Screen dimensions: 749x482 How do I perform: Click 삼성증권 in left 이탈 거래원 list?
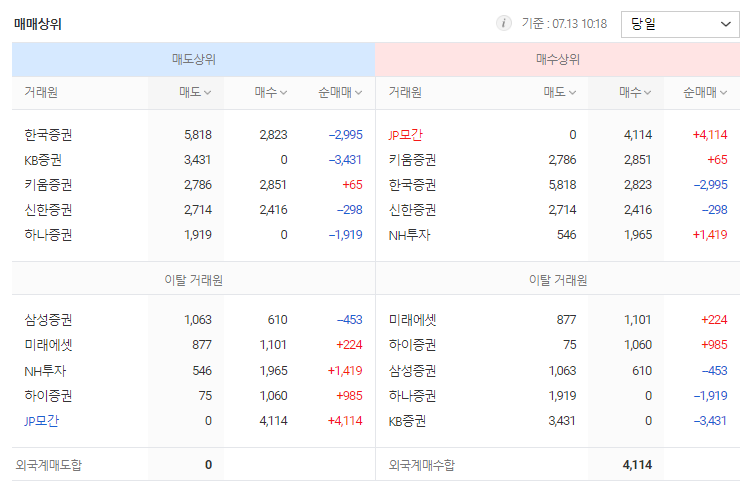[48, 320]
